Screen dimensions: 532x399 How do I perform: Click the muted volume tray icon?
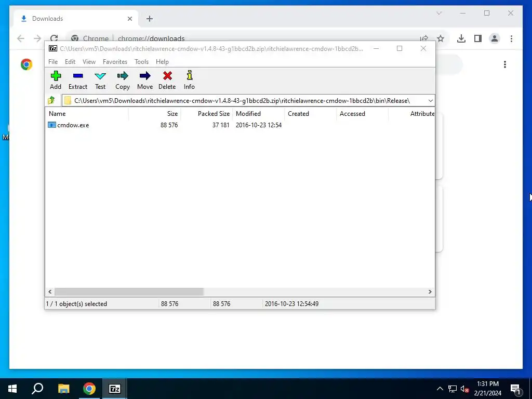(x=464, y=389)
